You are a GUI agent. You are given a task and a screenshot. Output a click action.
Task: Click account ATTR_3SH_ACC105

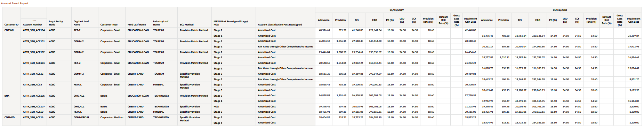(x=34, y=96)
